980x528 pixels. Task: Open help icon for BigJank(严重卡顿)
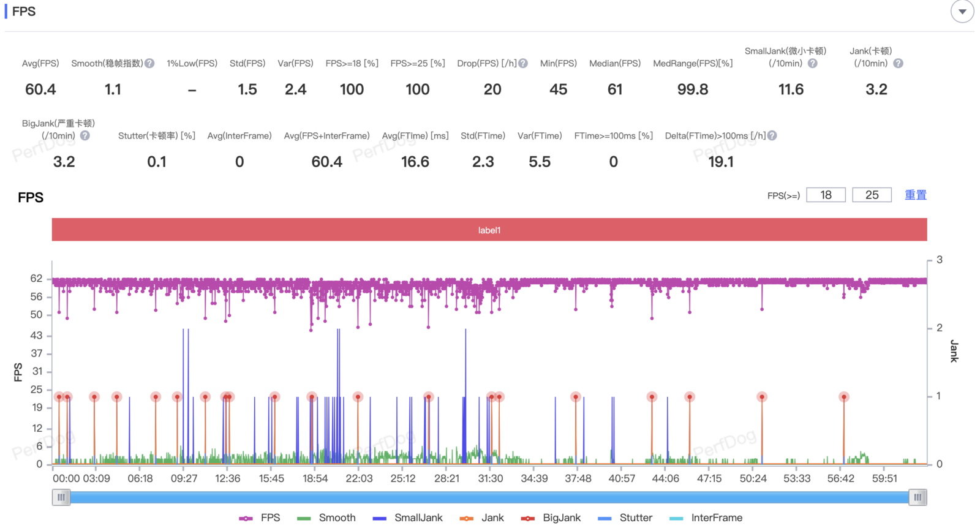85,135
